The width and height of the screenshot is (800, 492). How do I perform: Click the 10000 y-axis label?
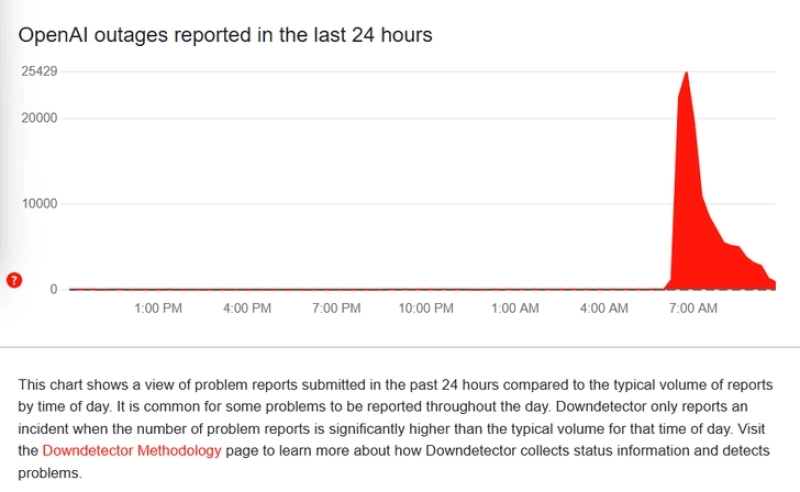tap(39, 204)
